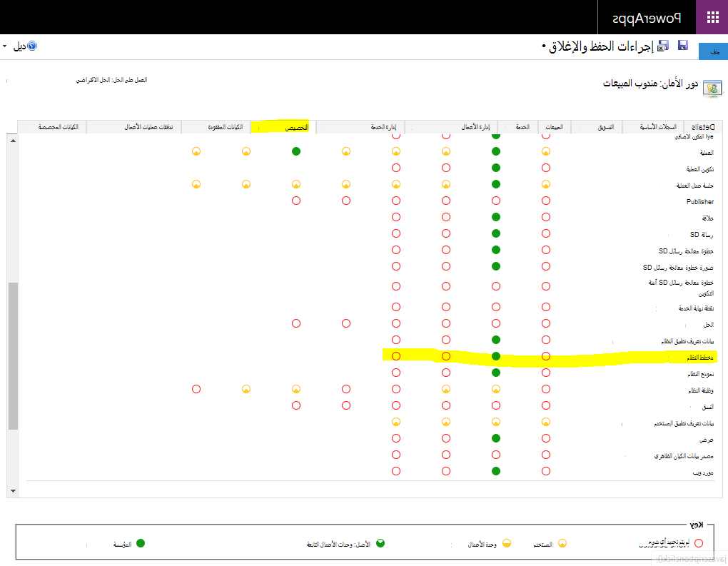
Task: Open the help icon next to دليل
Action: point(32,46)
